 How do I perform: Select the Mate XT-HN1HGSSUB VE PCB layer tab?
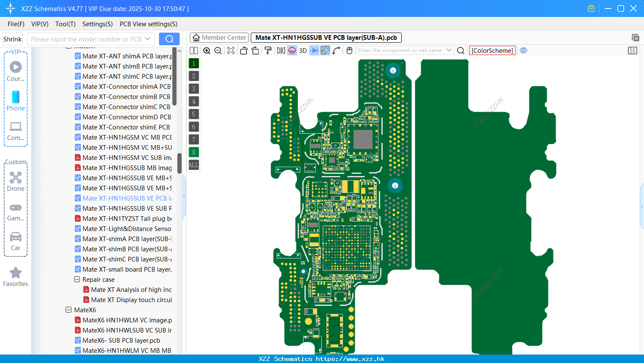[326, 38]
